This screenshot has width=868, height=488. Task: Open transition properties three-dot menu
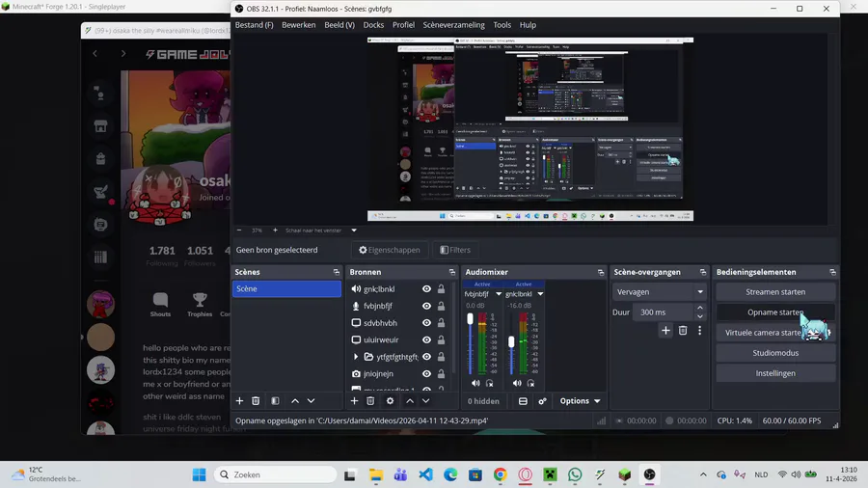point(700,330)
